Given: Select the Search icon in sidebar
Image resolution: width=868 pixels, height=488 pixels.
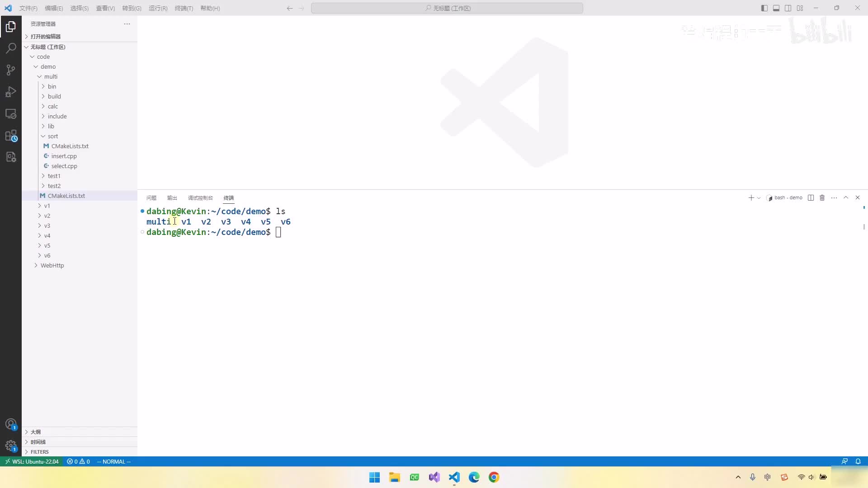Looking at the screenshot, I should click(x=11, y=48).
